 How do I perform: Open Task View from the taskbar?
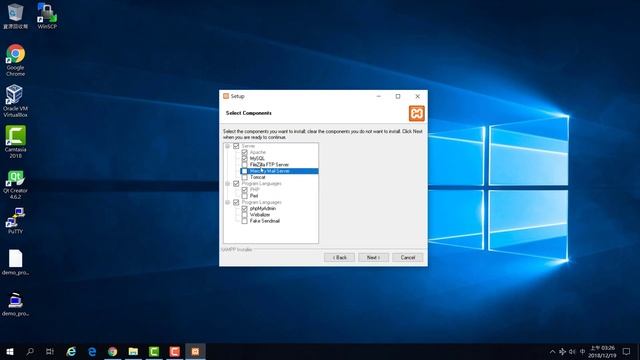(50, 351)
